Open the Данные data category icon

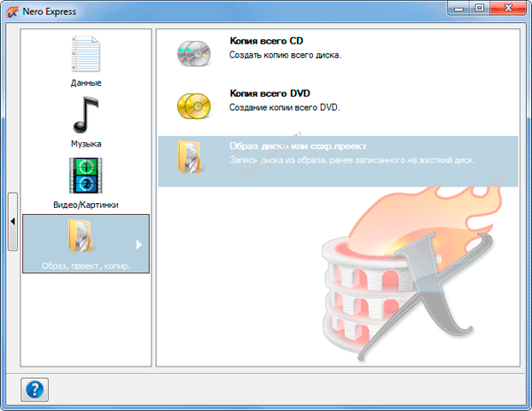point(86,53)
